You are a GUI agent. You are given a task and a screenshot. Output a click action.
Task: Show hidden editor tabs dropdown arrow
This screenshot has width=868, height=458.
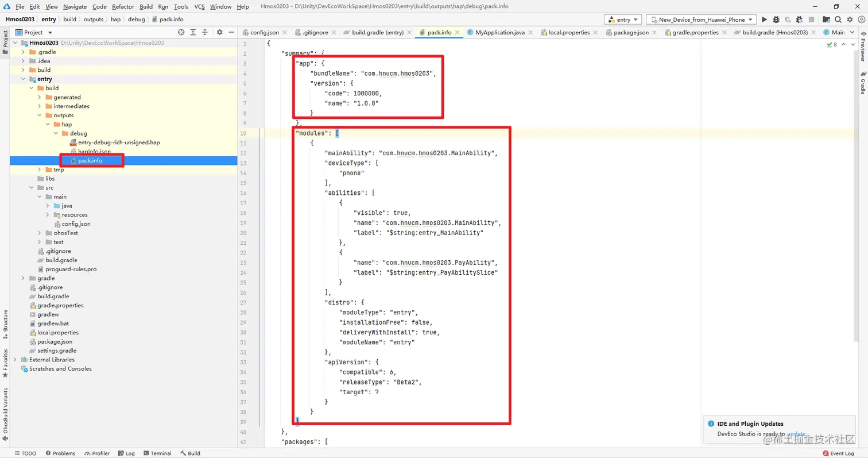pyautogui.click(x=852, y=32)
